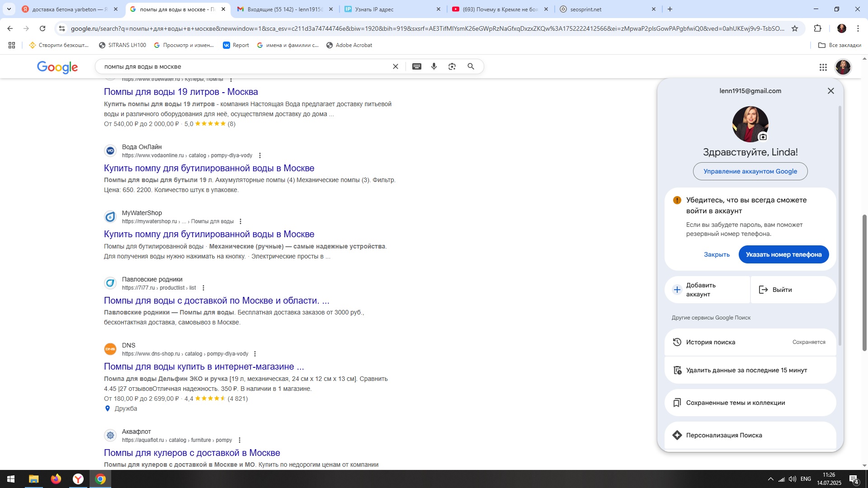Launch Yandex Browser from taskbar
Viewport: 868px width, 488px height.
(78, 479)
